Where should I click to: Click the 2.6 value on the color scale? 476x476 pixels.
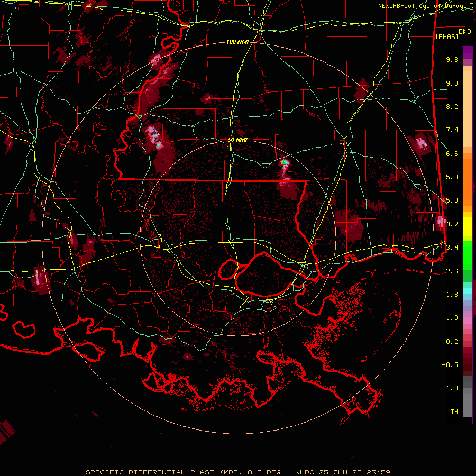[452, 271]
